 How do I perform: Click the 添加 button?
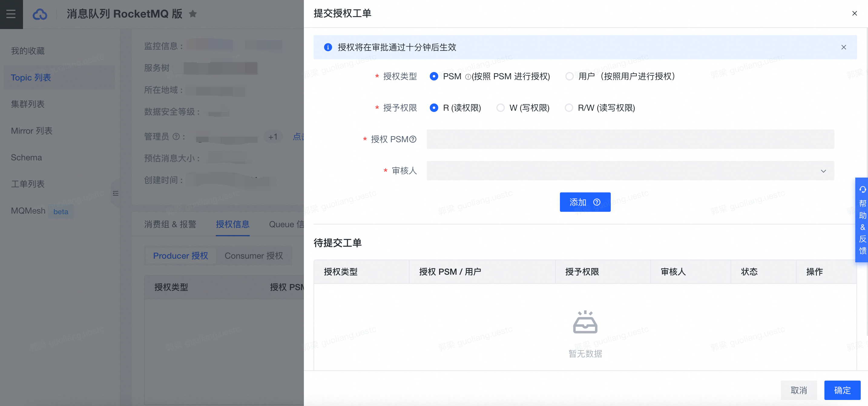[x=585, y=202]
